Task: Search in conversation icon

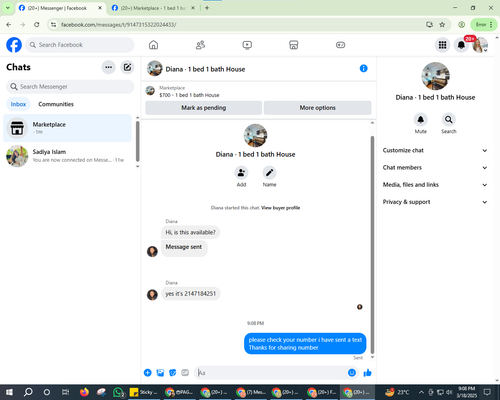Action: coord(449,119)
